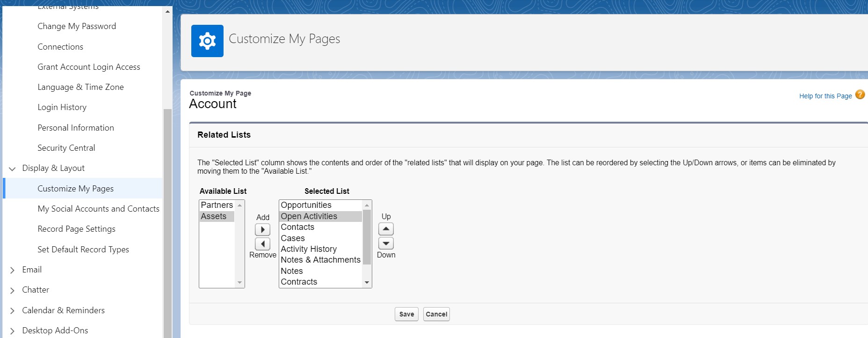Click the blue gear Customize My Pages icon
The image size is (868, 338).
pos(207,41)
